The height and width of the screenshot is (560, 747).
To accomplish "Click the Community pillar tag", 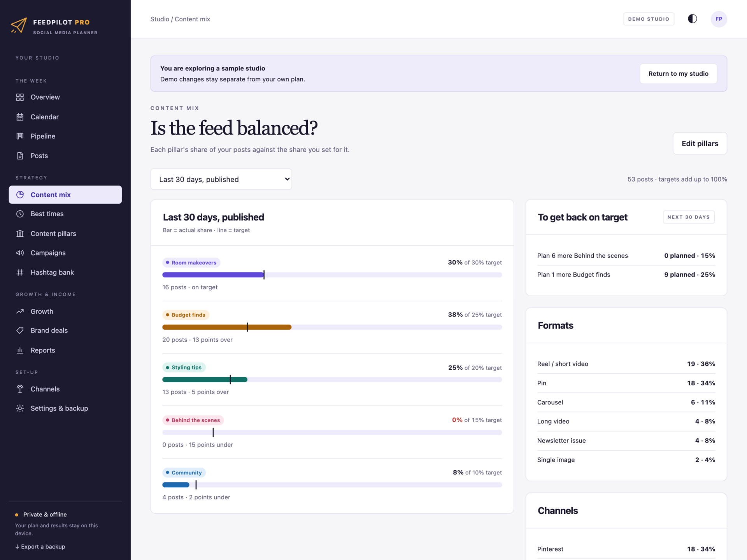I will (184, 472).
